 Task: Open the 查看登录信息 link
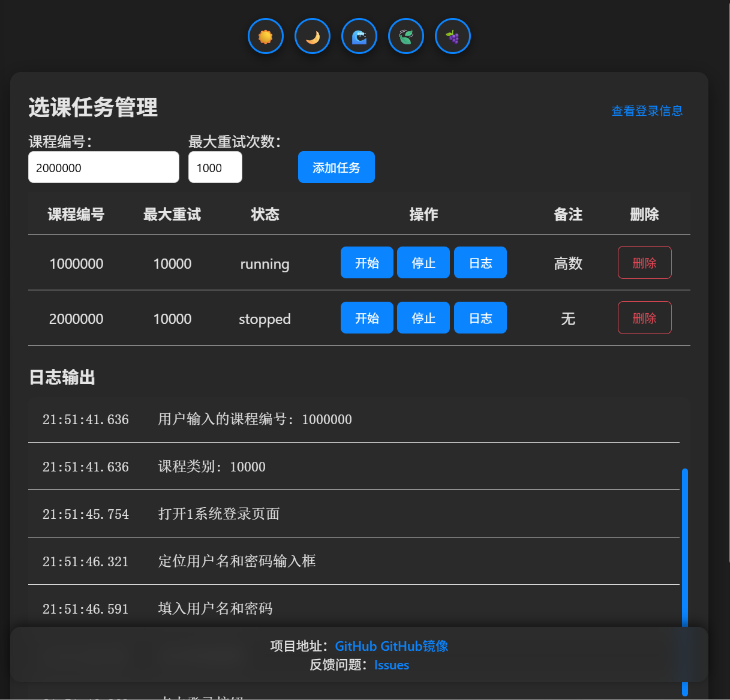[647, 111]
